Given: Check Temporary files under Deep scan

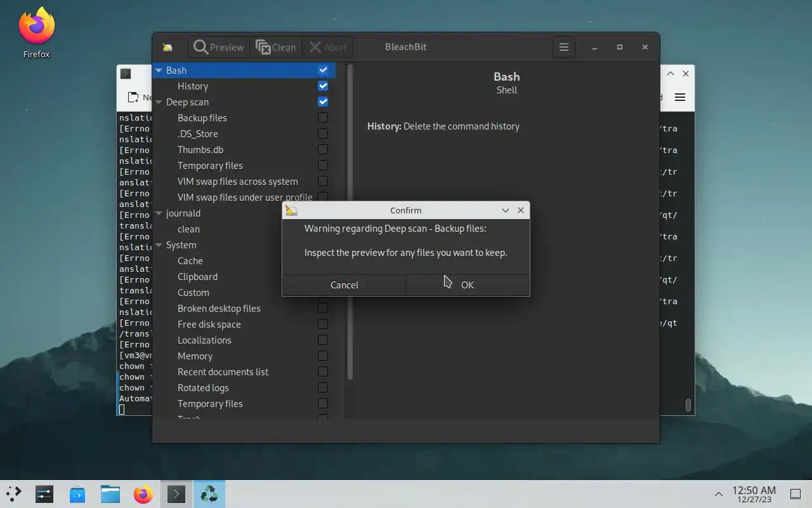Looking at the screenshot, I should click(x=323, y=165).
